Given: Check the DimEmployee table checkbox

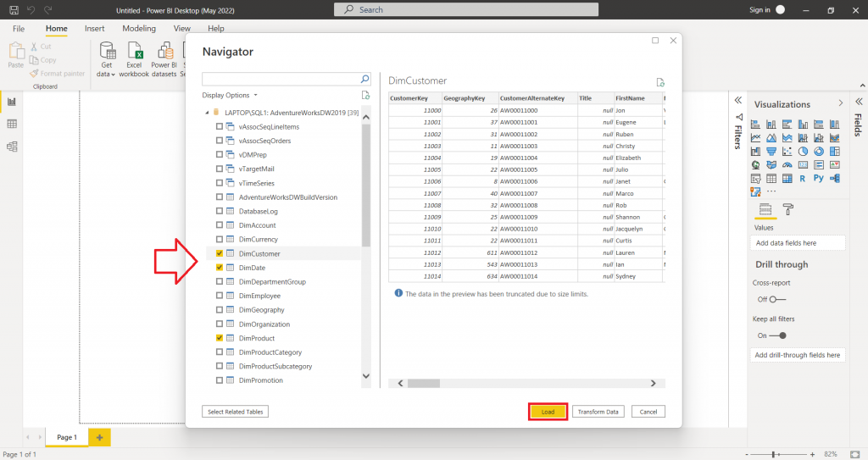Looking at the screenshot, I should tap(220, 296).
